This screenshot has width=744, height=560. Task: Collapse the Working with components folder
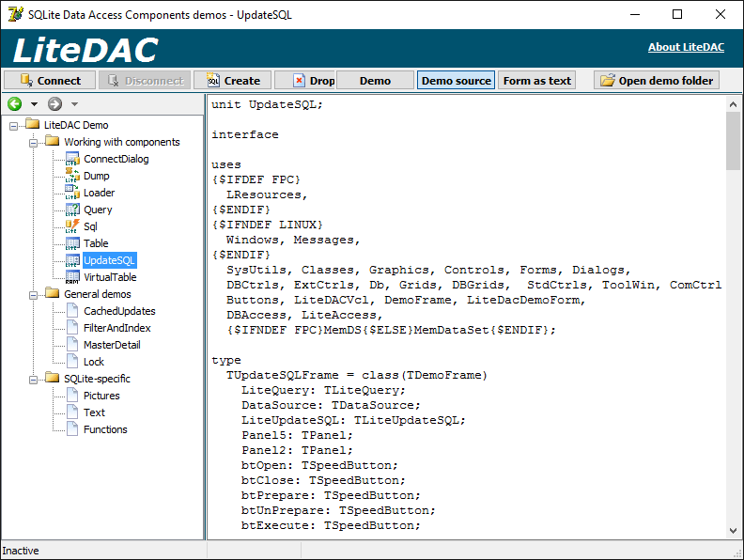coord(33,142)
